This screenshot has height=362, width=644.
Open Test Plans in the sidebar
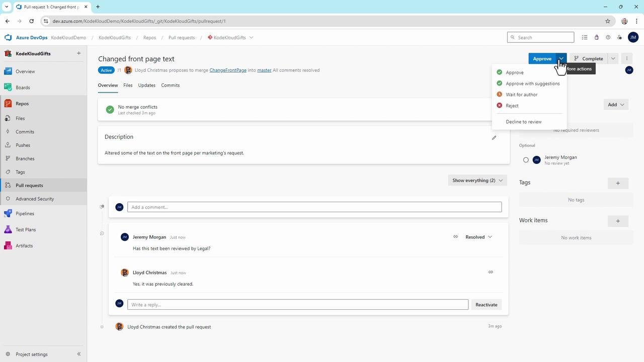pos(43,230)
